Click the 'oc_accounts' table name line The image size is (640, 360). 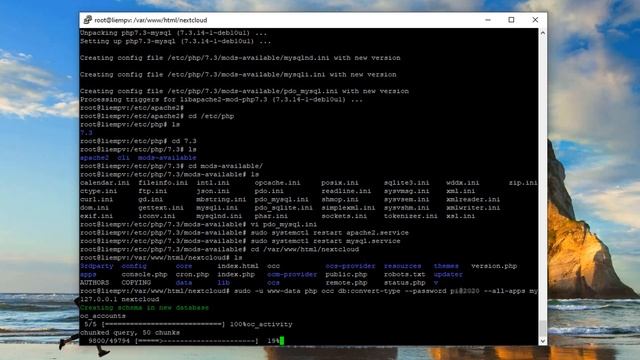pyautogui.click(x=103, y=316)
